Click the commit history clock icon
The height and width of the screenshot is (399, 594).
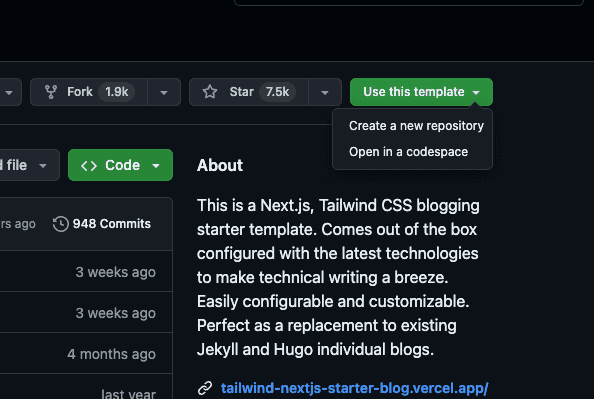60,224
